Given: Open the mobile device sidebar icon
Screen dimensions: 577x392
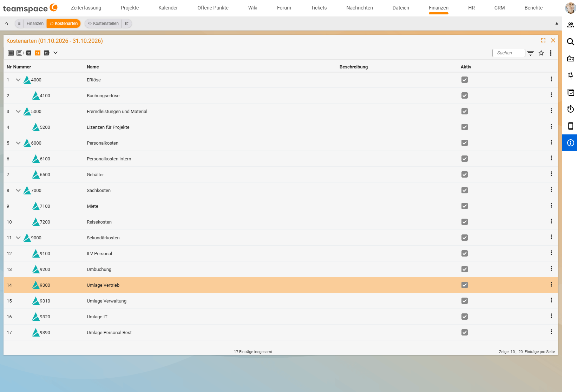Looking at the screenshot, I should (571, 126).
